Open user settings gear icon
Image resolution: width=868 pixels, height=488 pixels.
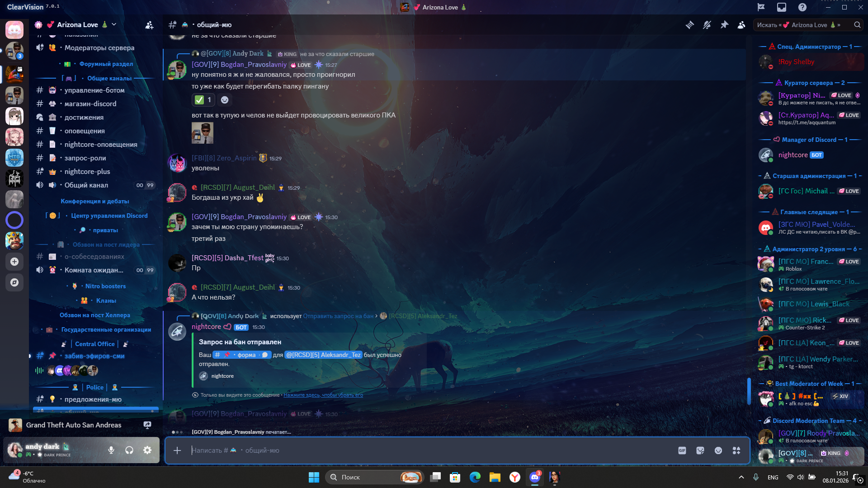pyautogui.click(x=147, y=450)
